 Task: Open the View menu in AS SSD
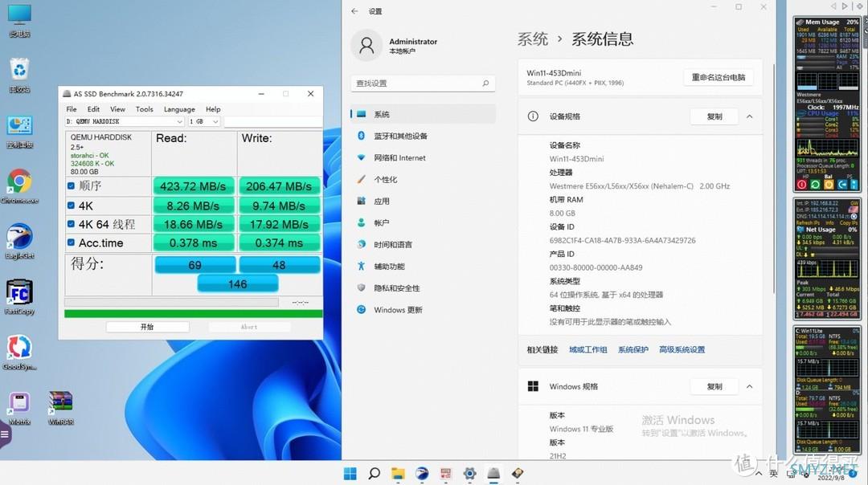[117, 109]
